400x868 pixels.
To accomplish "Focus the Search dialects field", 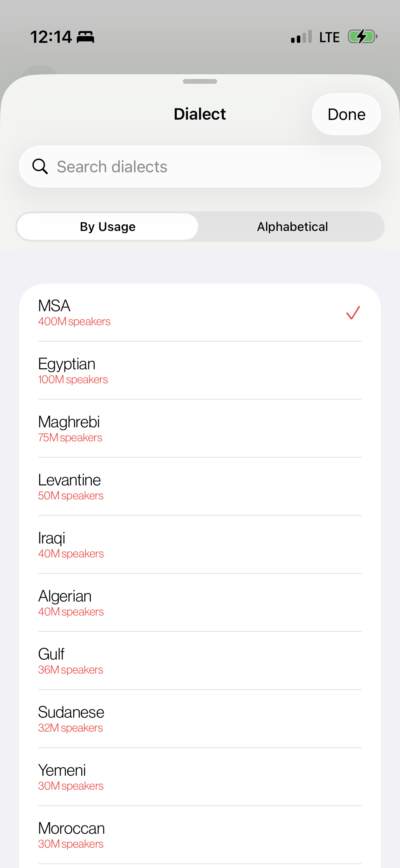I will point(200,167).
